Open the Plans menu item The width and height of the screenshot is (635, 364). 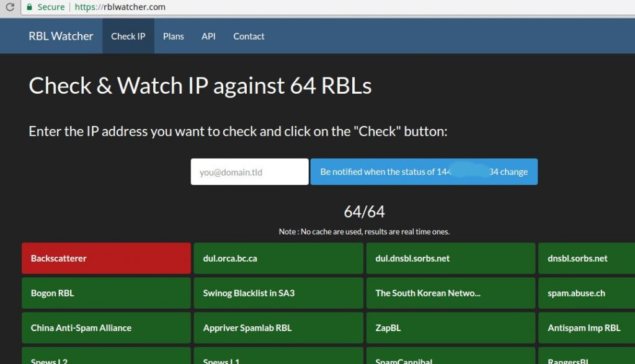click(174, 36)
